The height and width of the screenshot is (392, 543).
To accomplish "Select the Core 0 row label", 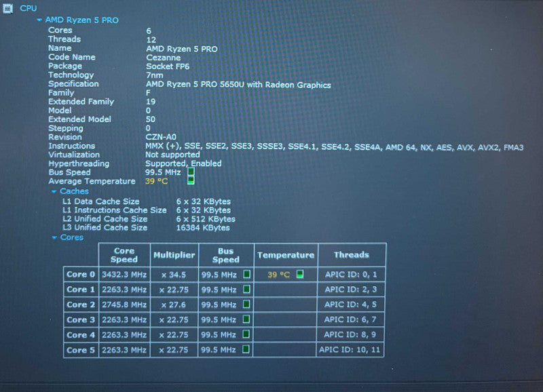I will (x=81, y=275).
